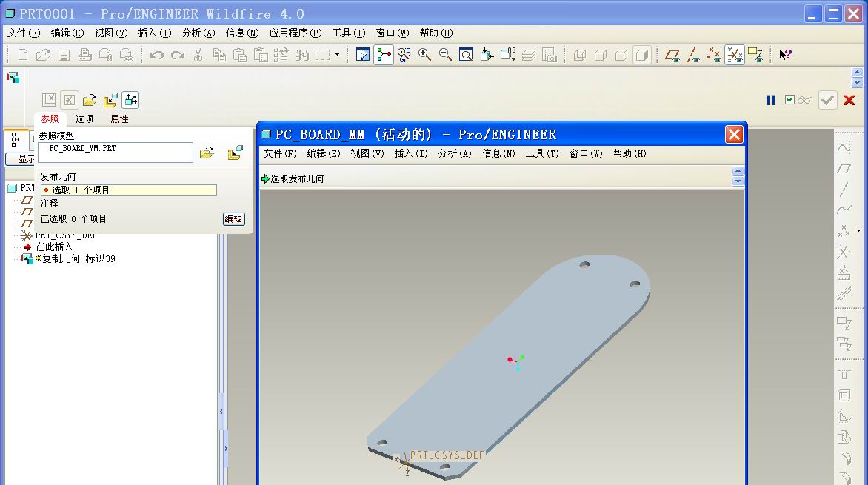
Task: Click the undo arrow
Action: point(157,55)
